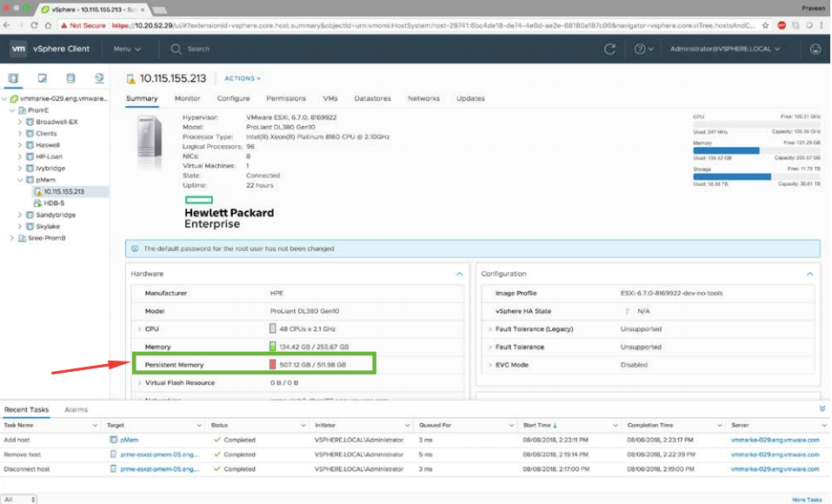832x504 pixels.
Task: Click the Search input field
Action: [198, 49]
